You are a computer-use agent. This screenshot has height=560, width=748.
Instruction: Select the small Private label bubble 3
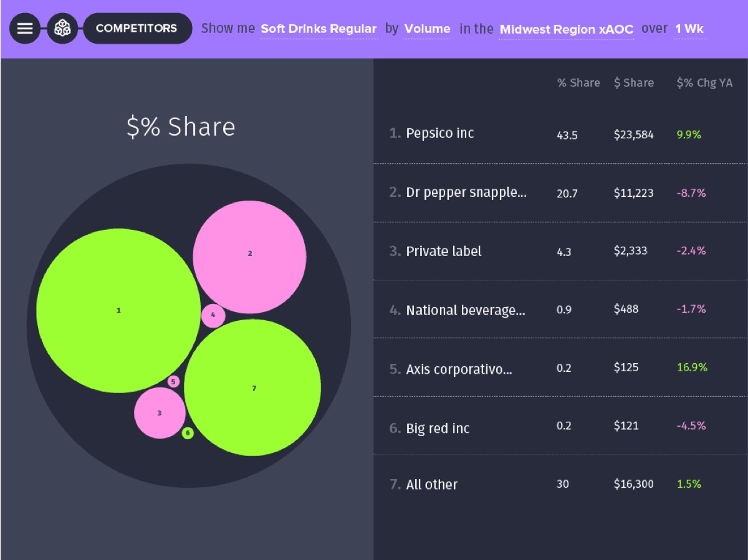tap(160, 413)
